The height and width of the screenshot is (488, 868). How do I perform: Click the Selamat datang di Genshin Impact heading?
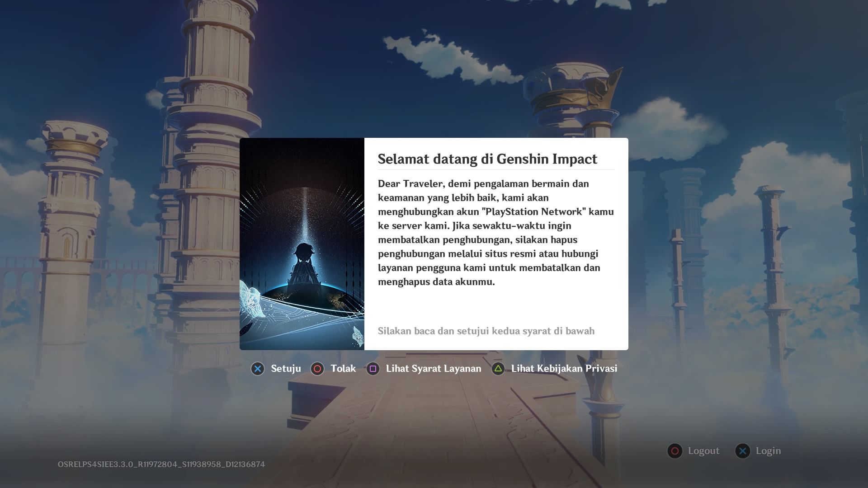(487, 159)
